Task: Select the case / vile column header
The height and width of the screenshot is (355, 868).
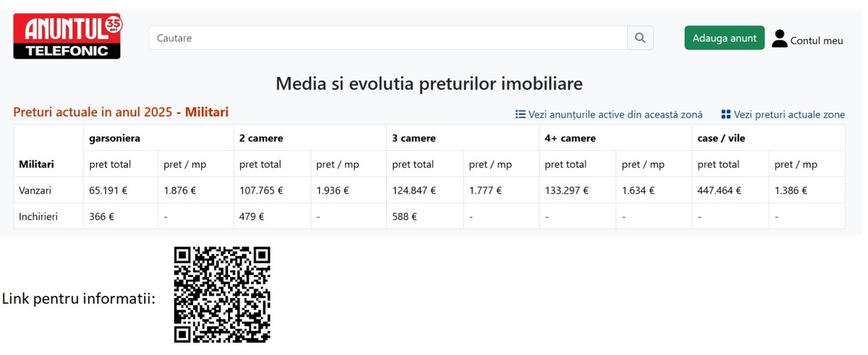Action: click(x=721, y=137)
